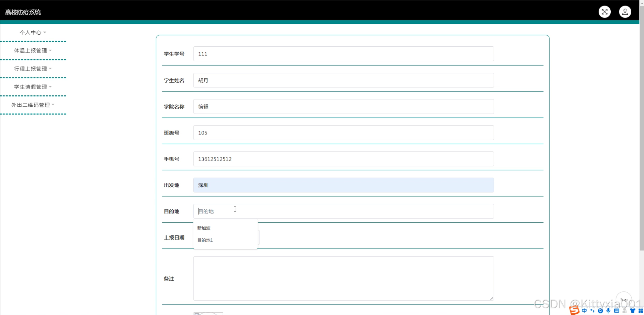Switch Sogou Chinese/English mode icon
The width and height of the screenshot is (644, 315).
coord(584,311)
